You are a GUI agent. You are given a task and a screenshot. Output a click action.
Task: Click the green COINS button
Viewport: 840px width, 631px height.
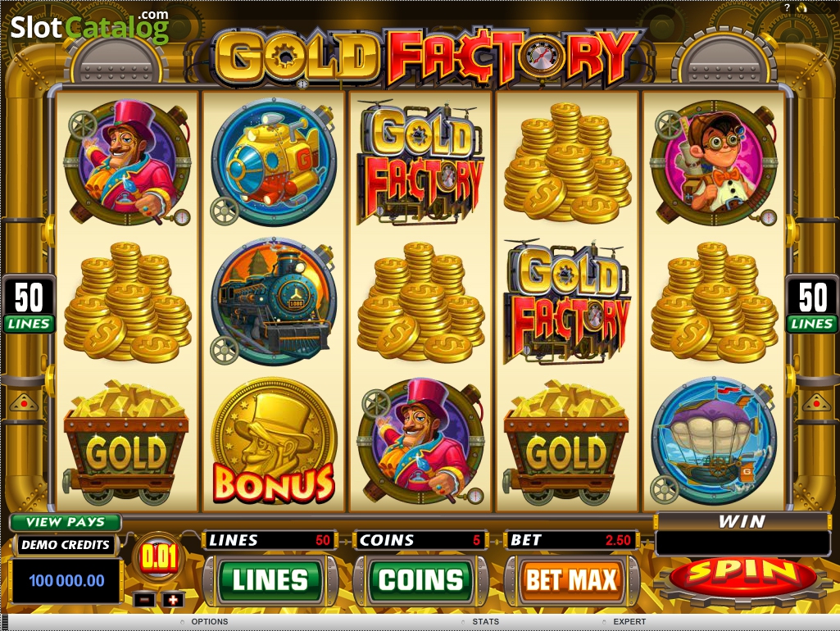pyautogui.click(x=420, y=580)
